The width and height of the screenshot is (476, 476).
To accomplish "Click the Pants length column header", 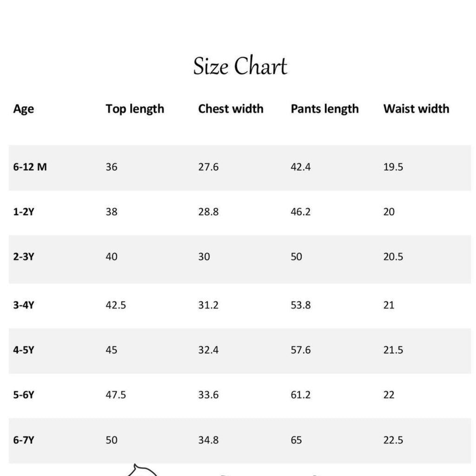I will pyautogui.click(x=324, y=109).
